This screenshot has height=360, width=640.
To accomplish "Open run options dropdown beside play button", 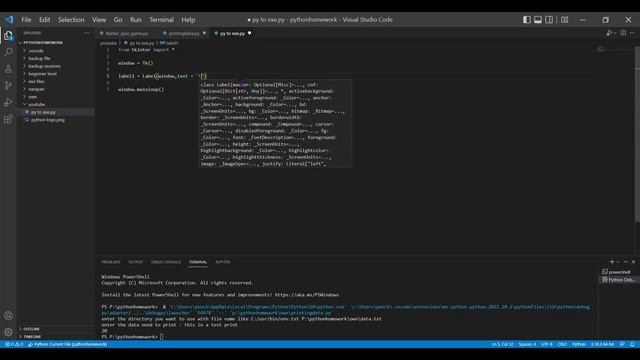I will point(614,33).
